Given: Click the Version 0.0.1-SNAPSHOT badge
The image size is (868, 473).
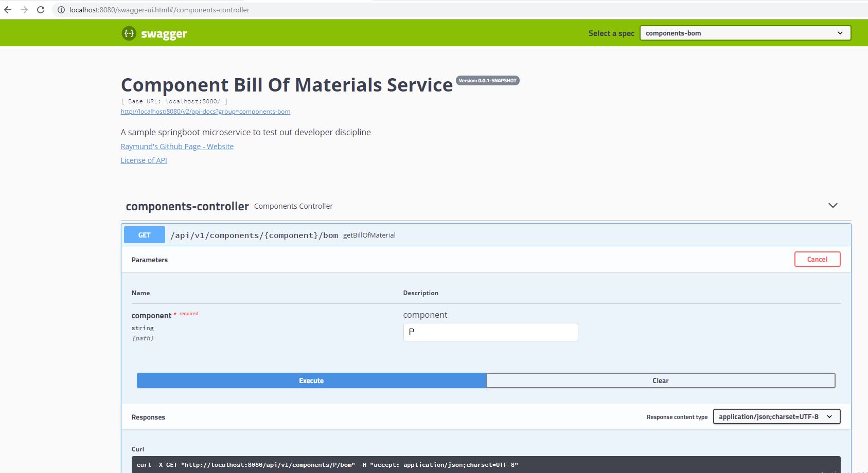Looking at the screenshot, I should coord(487,81).
